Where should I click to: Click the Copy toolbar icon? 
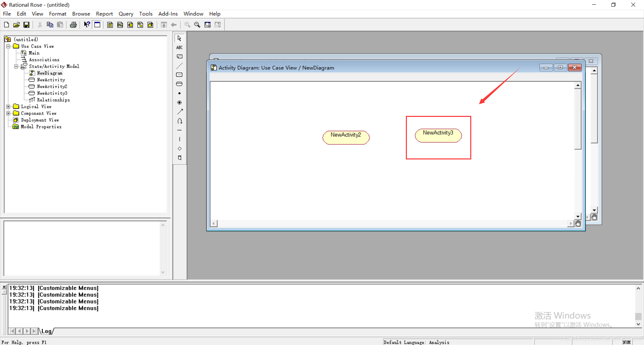coord(50,25)
